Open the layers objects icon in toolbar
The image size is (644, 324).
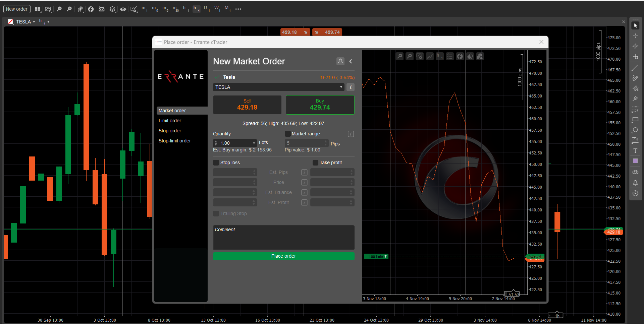click(113, 9)
